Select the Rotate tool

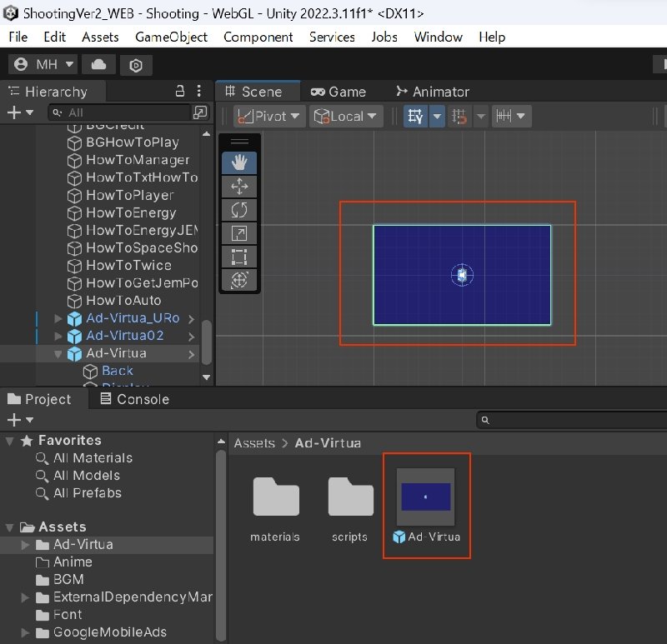[x=239, y=210]
